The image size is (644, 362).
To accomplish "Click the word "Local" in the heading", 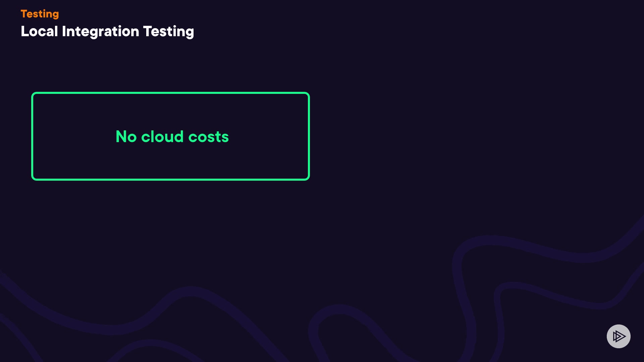I will (39, 32).
